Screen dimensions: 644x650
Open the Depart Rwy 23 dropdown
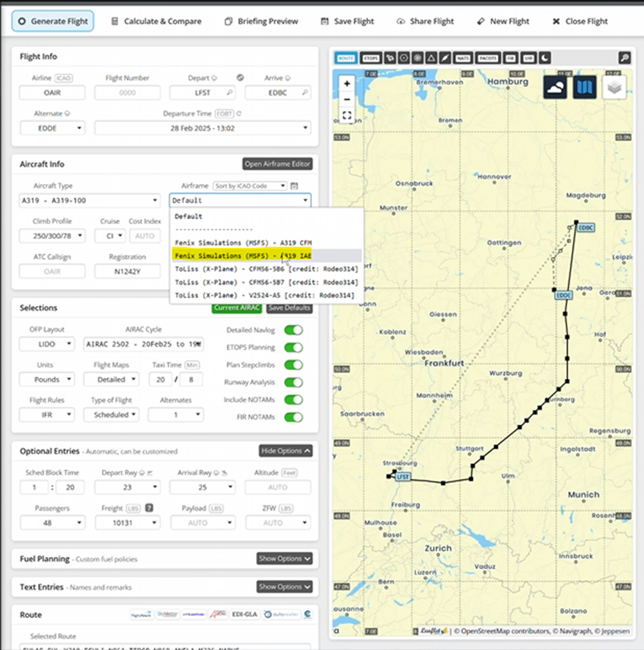pyautogui.click(x=128, y=487)
